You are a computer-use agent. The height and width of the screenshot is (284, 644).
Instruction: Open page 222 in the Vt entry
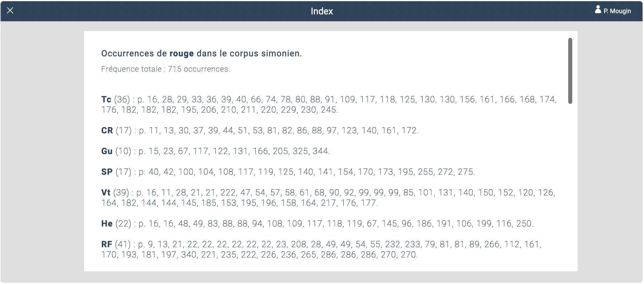(x=228, y=193)
